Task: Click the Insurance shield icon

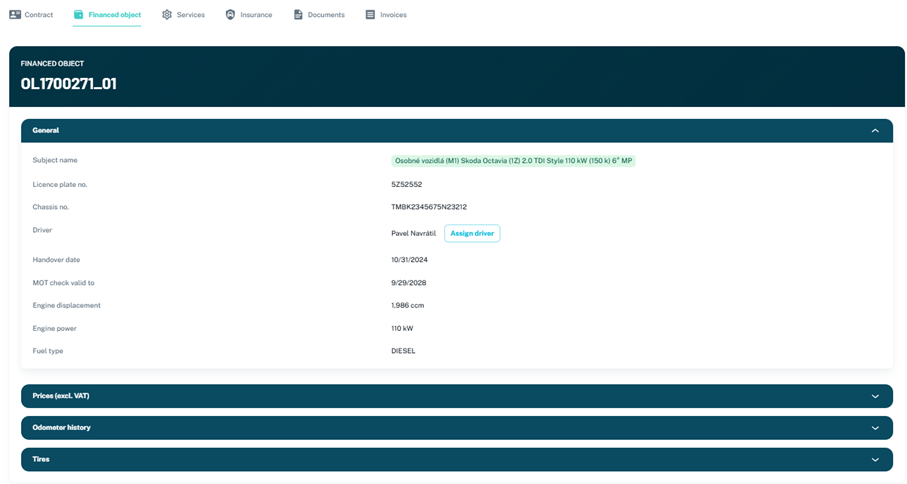Action: (x=230, y=15)
